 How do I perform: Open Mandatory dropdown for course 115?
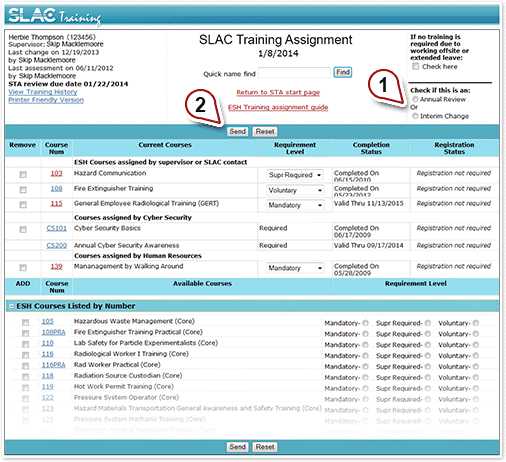click(295, 205)
